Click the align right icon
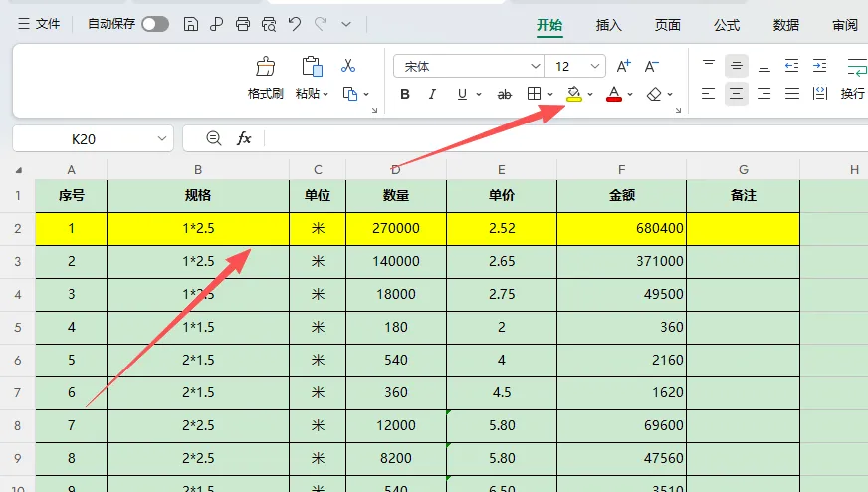Viewport: 868px width, 492px height. click(764, 93)
